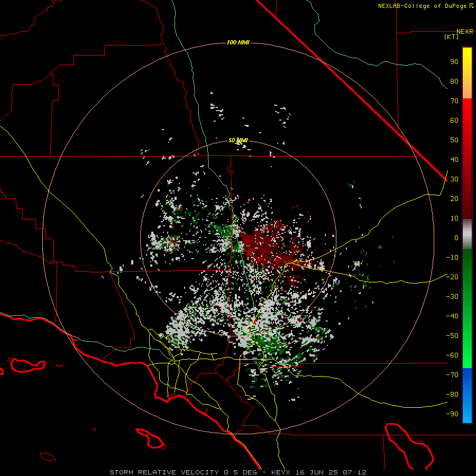Click the 80 value on velocity scale
Viewport: 476px width, 476px height.
point(454,81)
